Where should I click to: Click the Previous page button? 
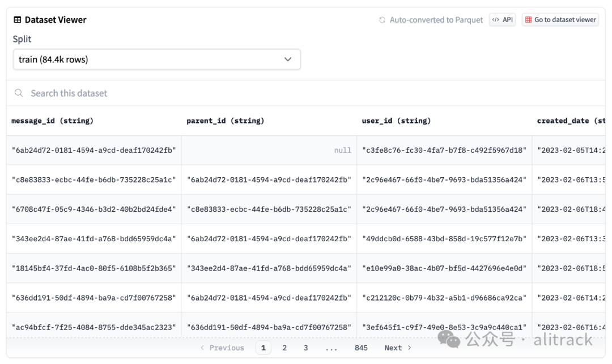222,348
